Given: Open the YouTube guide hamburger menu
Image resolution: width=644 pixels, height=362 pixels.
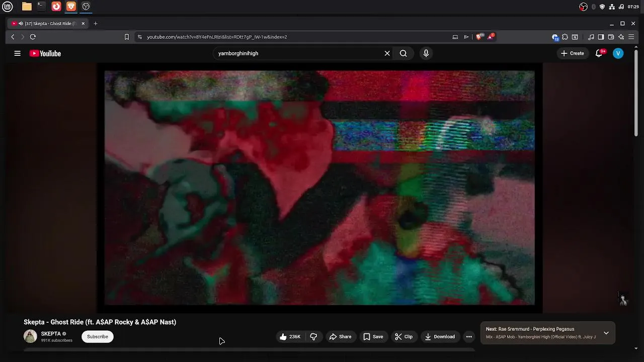Looking at the screenshot, I should point(17,53).
